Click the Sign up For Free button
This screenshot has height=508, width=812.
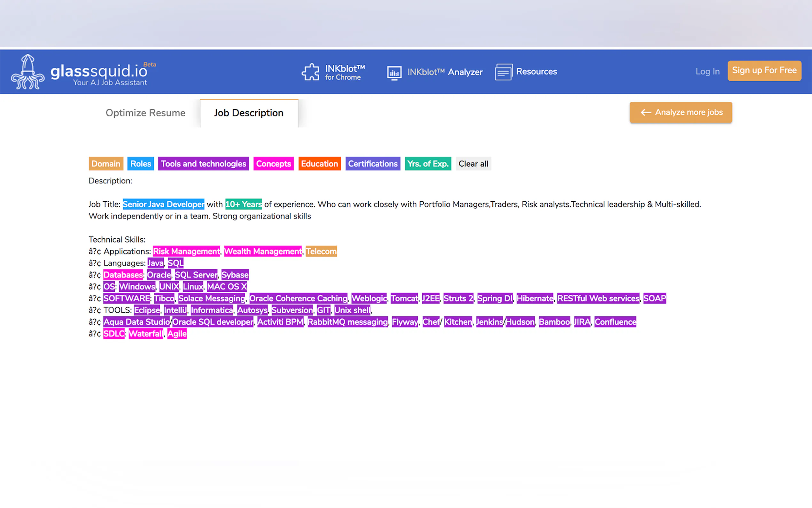pos(764,71)
